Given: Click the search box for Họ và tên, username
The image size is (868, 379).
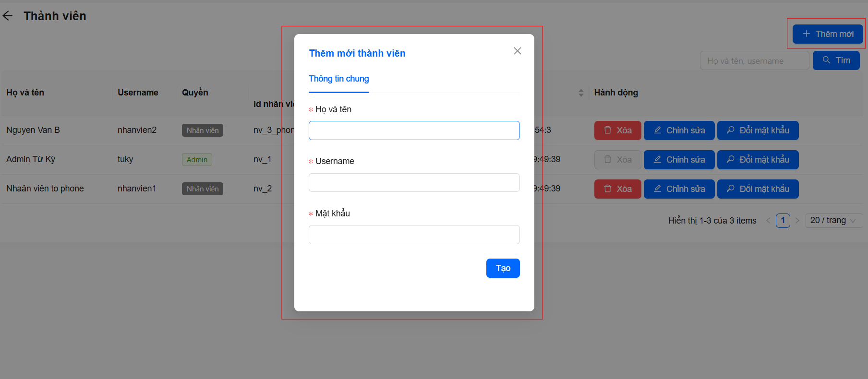Looking at the screenshot, I should click(x=754, y=61).
